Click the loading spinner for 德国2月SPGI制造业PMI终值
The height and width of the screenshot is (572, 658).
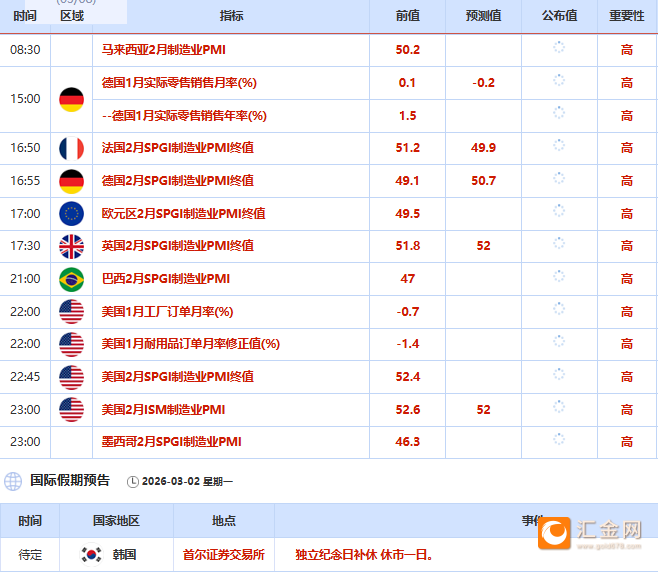[x=559, y=178]
